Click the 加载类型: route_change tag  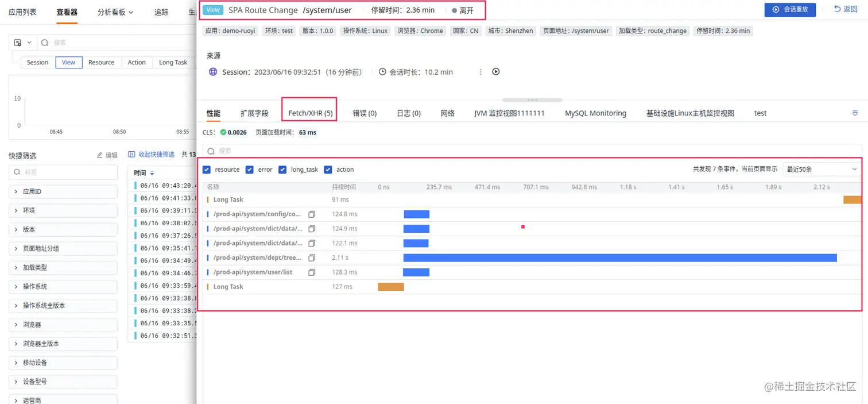pos(652,31)
